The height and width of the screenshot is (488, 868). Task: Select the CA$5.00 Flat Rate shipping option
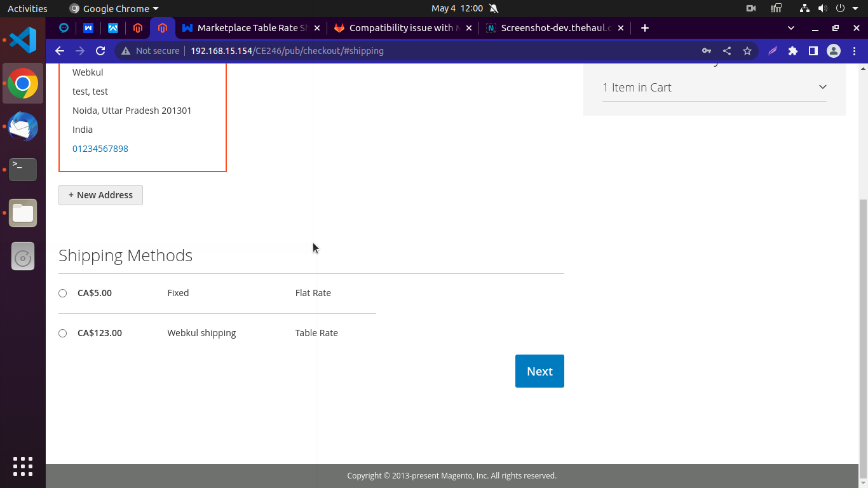[62, 293]
